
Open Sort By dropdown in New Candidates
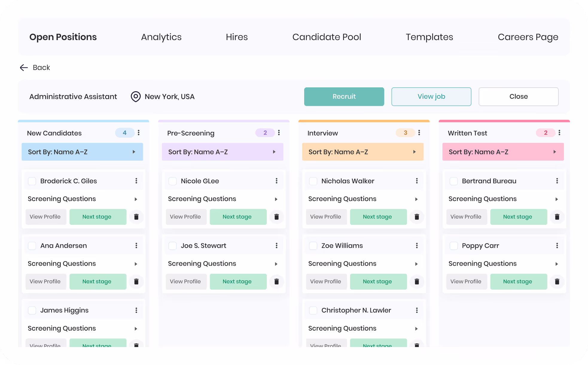point(82,152)
